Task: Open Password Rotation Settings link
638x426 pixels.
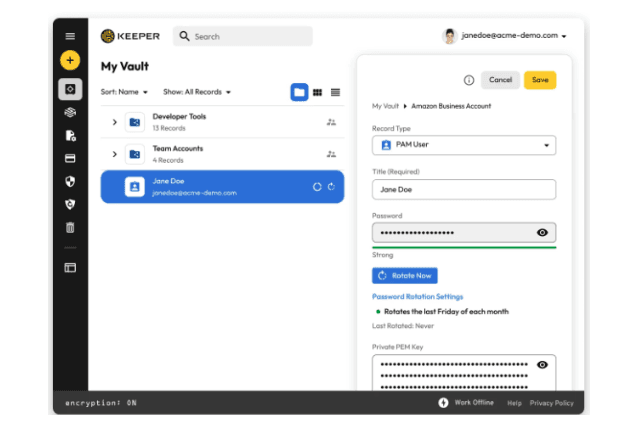Action: click(417, 297)
